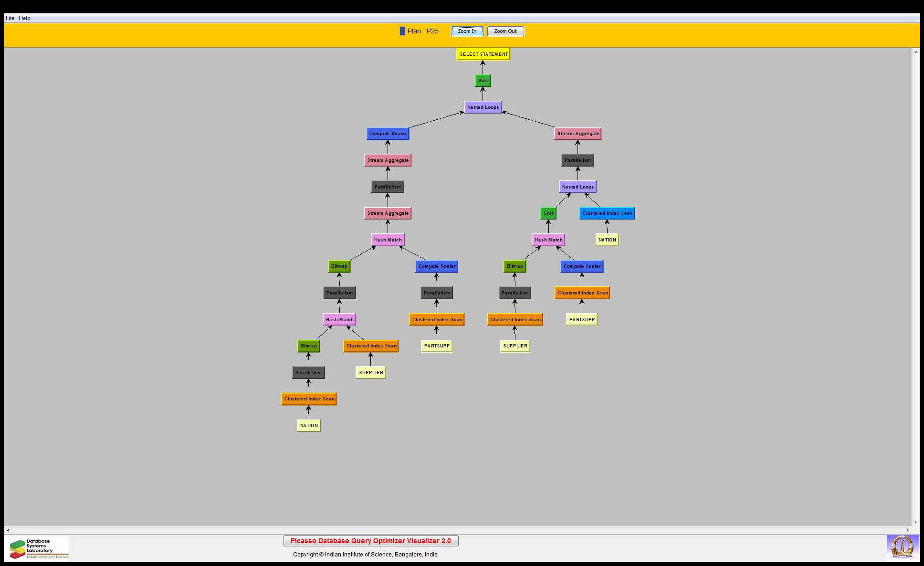
Task: Click the right-side Stream Aggregate node
Action: click(577, 134)
